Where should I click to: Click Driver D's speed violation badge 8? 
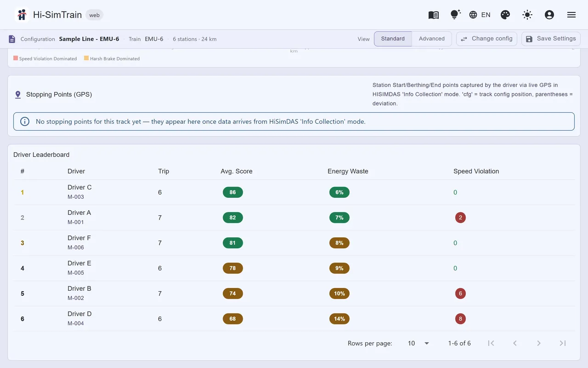[460, 319]
